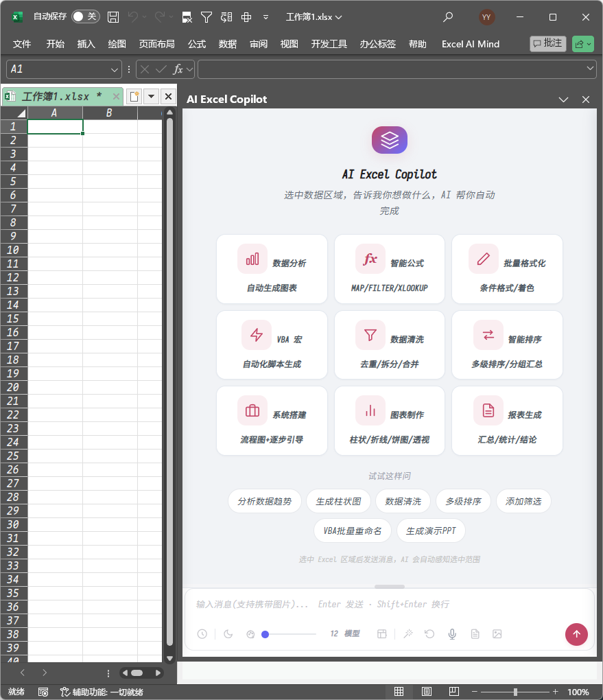This screenshot has width=603, height=700.
Task: Click the 生成柱状图 suggestion chip
Action: pos(338,502)
